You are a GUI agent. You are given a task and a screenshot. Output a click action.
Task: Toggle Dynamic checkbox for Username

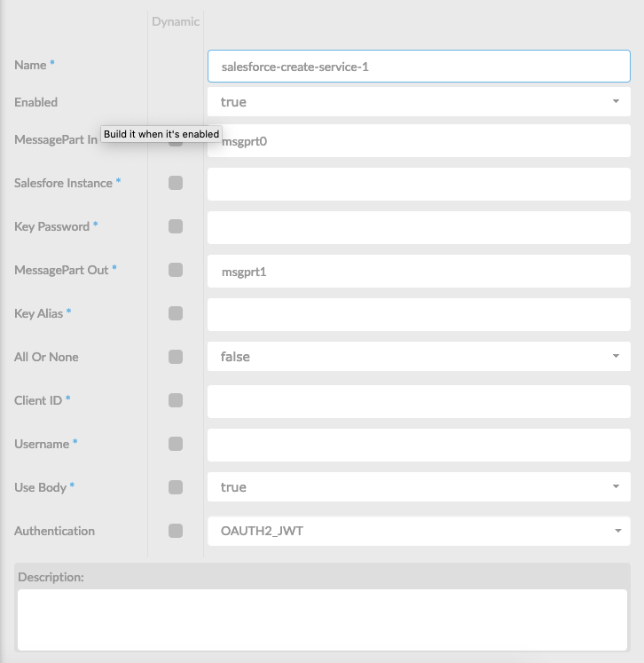[x=176, y=444]
